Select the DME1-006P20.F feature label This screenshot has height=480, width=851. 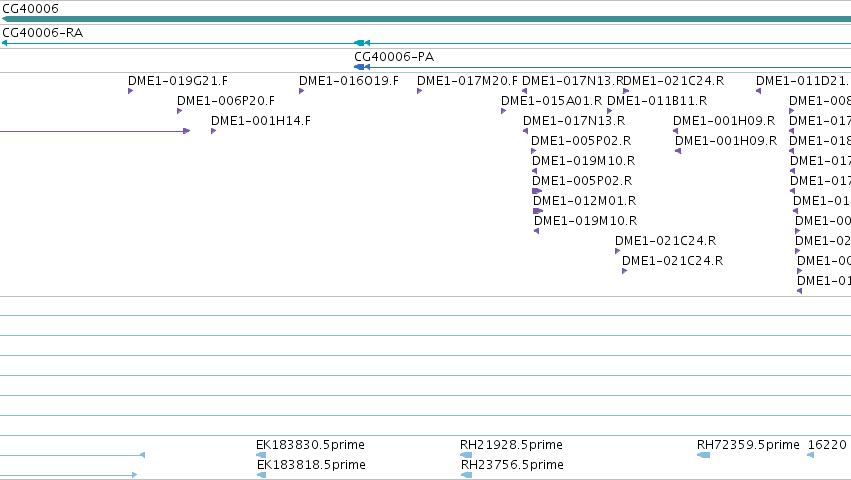tap(226, 101)
